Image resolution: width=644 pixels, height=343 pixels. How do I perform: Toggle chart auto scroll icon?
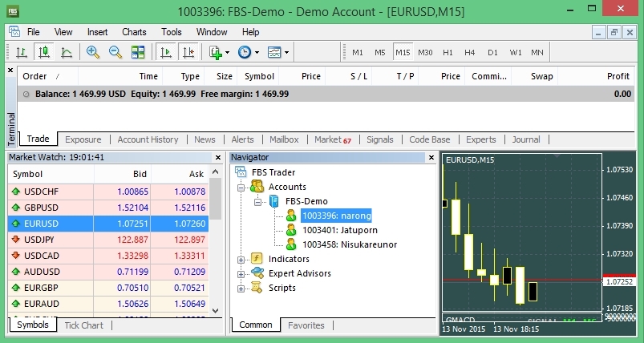click(x=165, y=52)
